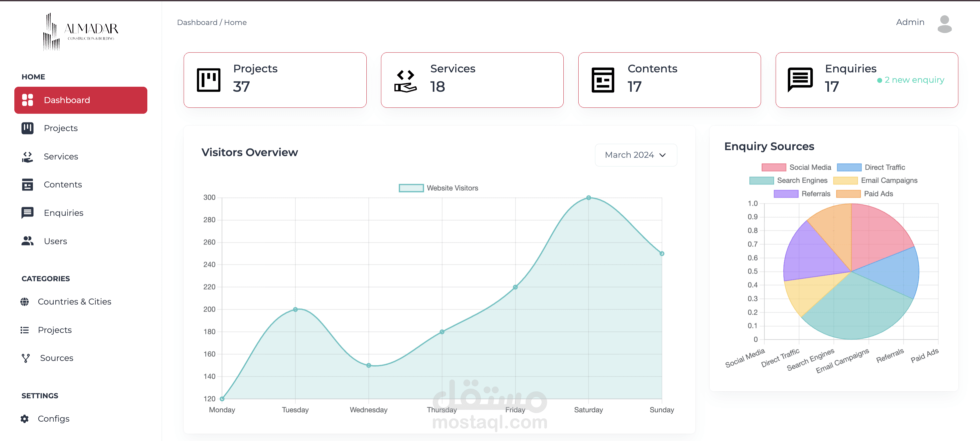Image resolution: width=980 pixels, height=441 pixels.
Task: Toggle Social Media legend in Enquiry Sources
Action: (796, 167)
